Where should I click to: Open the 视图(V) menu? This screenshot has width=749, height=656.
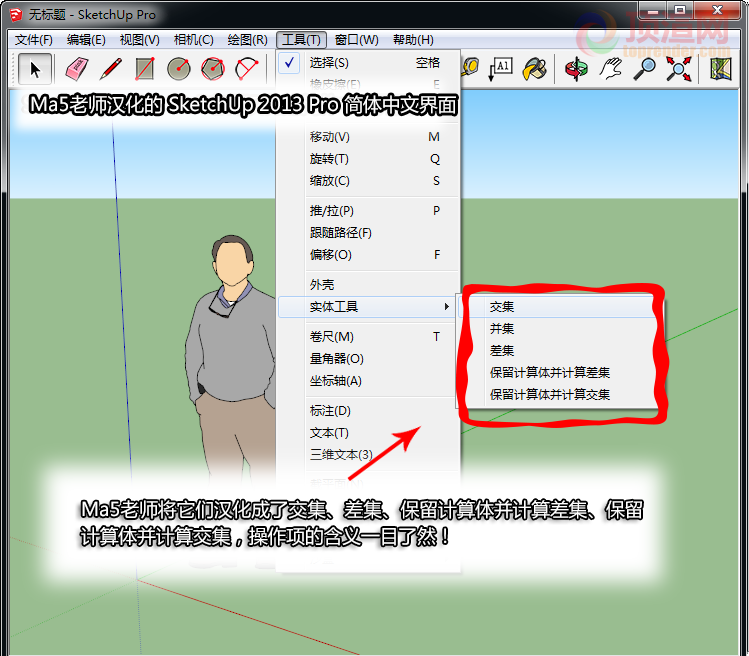[x=139, y=40]
